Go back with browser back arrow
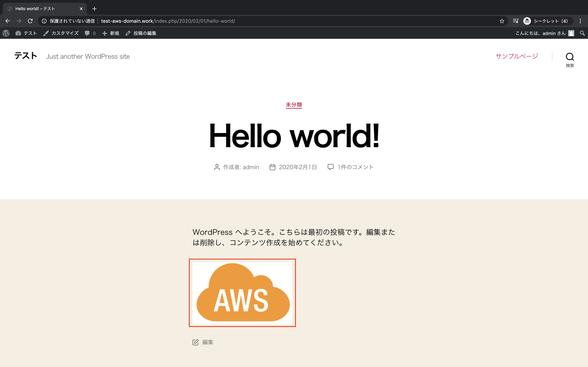The image size is (588, 367). click(8, 21)
